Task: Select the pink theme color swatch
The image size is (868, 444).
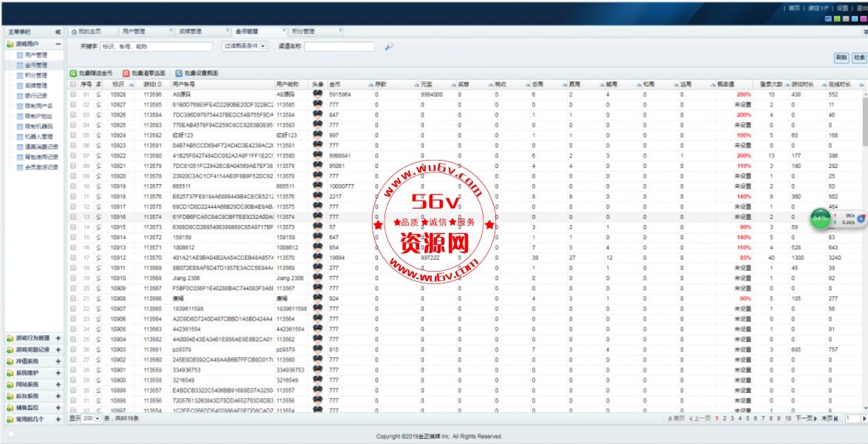Action: point(864,18)
